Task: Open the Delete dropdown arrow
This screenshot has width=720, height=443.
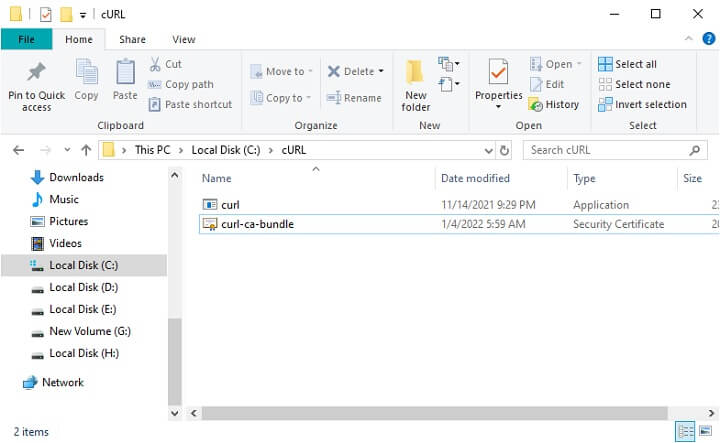Action: coord(381,72)
